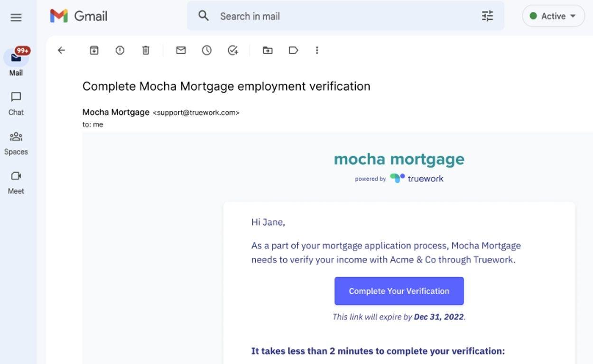The image size is (593, 364).
Task: Open the More options three-dot menu
Action: (317, 50)
